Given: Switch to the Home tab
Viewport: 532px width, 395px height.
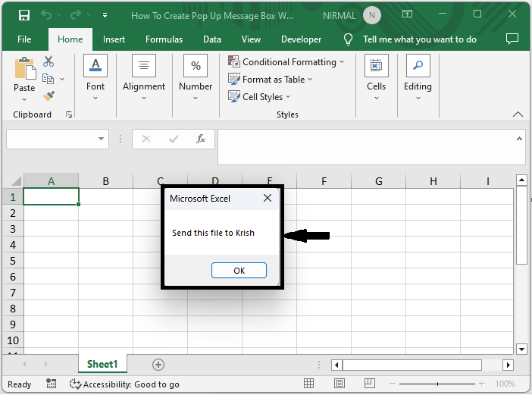Looking at the screenshot, I should point(70,39).
